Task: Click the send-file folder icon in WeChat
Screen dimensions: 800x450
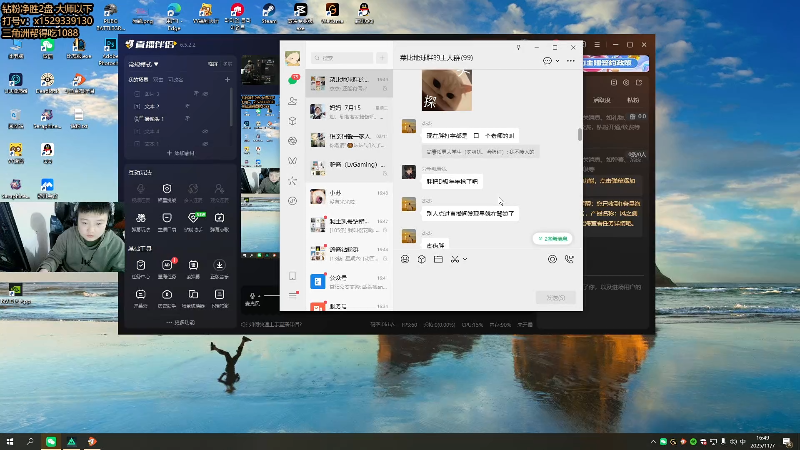Action: click(x=438, y=259)
